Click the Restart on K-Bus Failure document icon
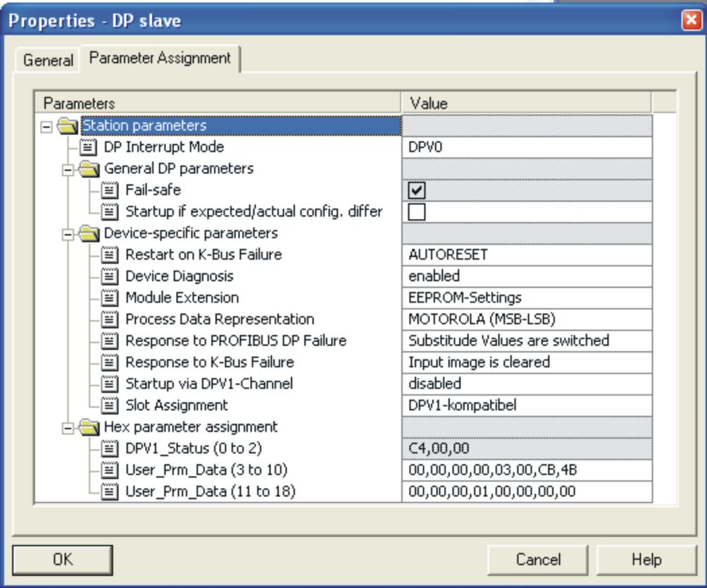Image resolution: width=707 pixels, height=588 pixels. [110, 255]
